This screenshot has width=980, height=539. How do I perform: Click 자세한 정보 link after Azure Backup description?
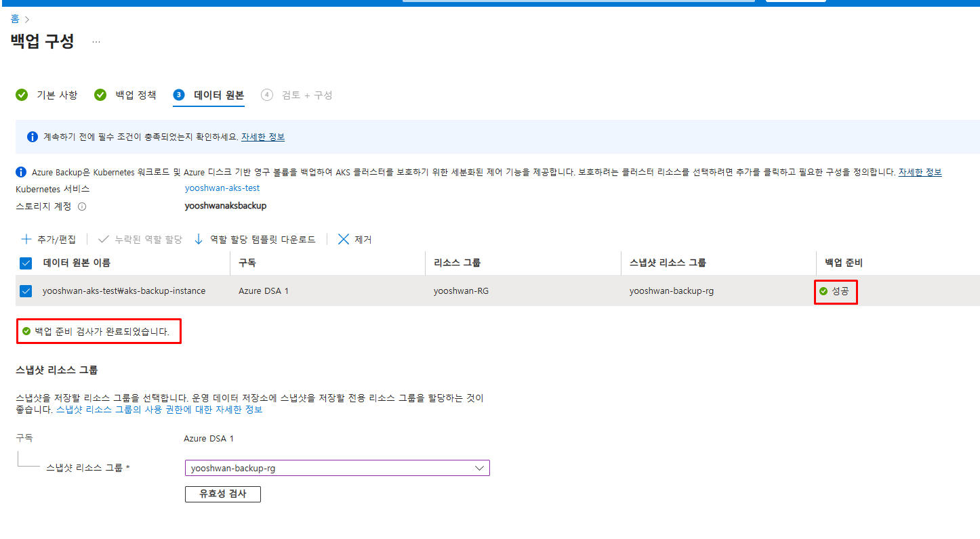(x=920, y=172)
